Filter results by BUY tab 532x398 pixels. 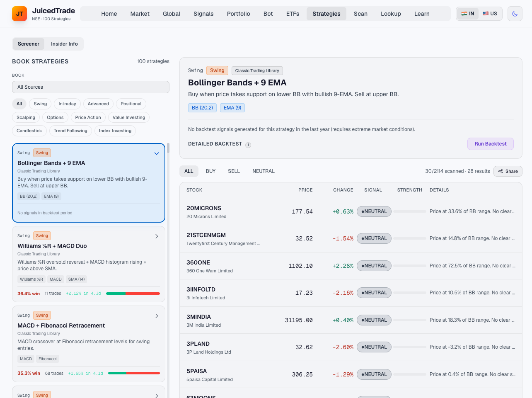click(210, 171)
